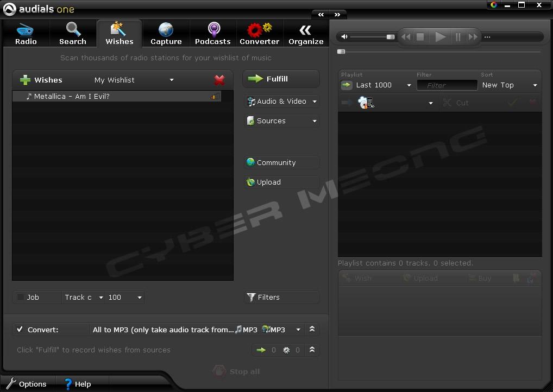The height and width of the screenshot is (392, 553).
Task: Open the New Top sort dropdown
Action: [510, 85]
